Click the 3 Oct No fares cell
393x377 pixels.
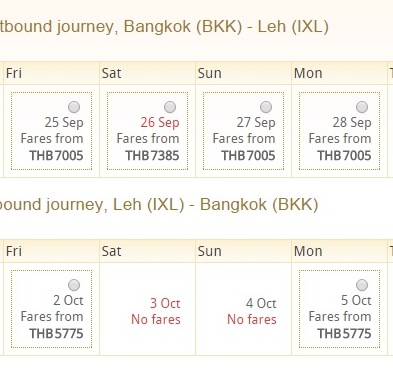coord(148,309)
